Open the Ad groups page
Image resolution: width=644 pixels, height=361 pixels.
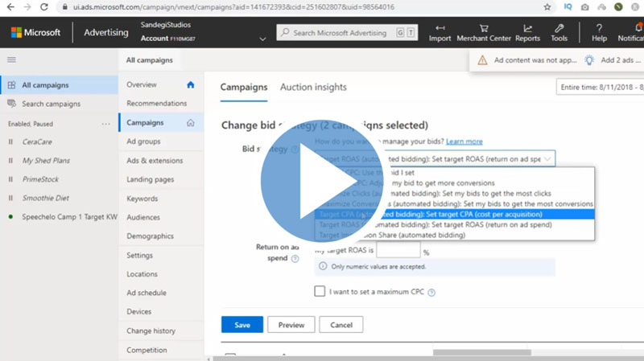[143, 142]
